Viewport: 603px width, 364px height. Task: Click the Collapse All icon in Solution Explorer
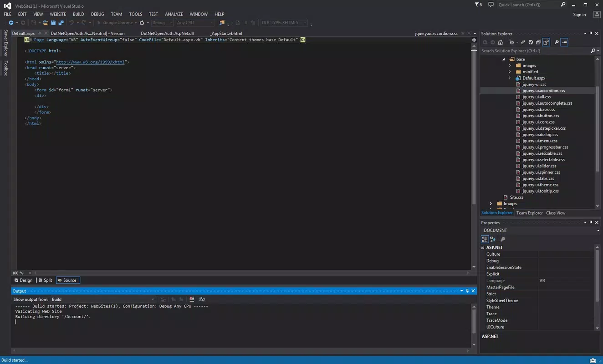538,42
